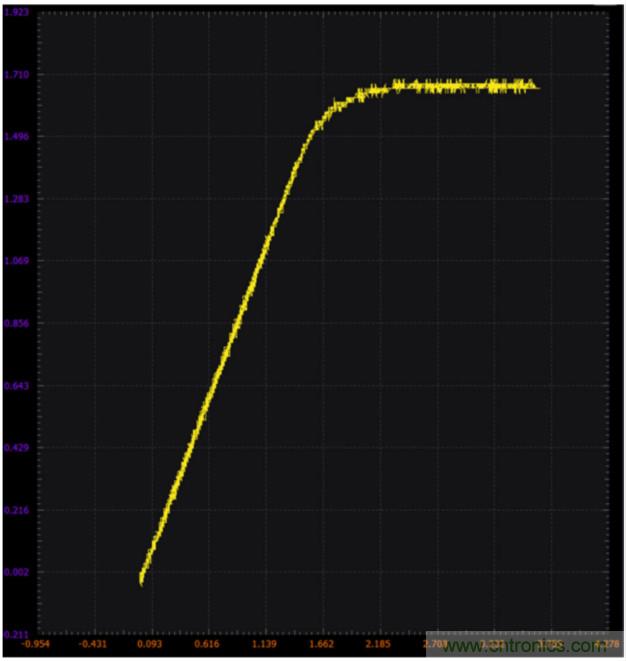The width and height of the screenshot is (626, 661).
Task: Click the 1.139 x-axis label
Action: (264, 645)
